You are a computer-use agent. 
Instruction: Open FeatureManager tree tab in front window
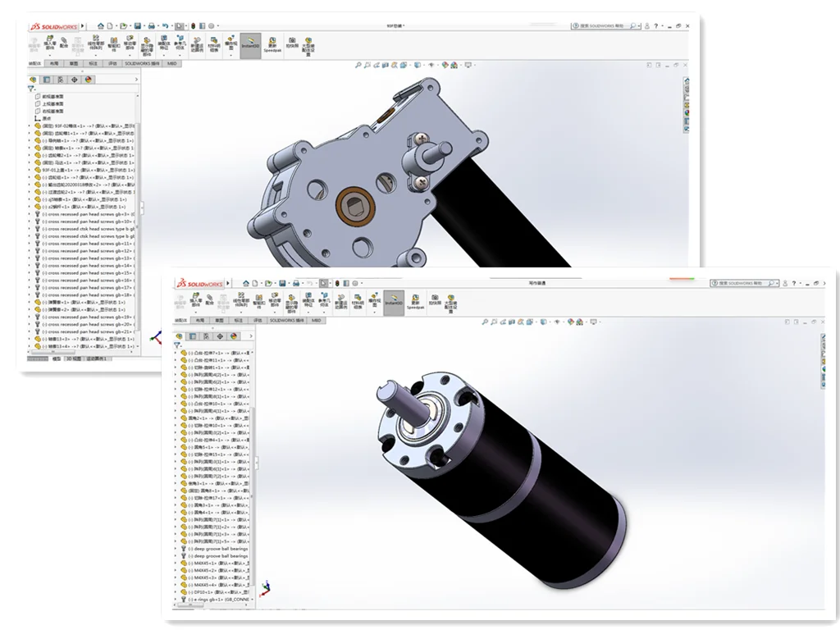[x=179, y=336]
